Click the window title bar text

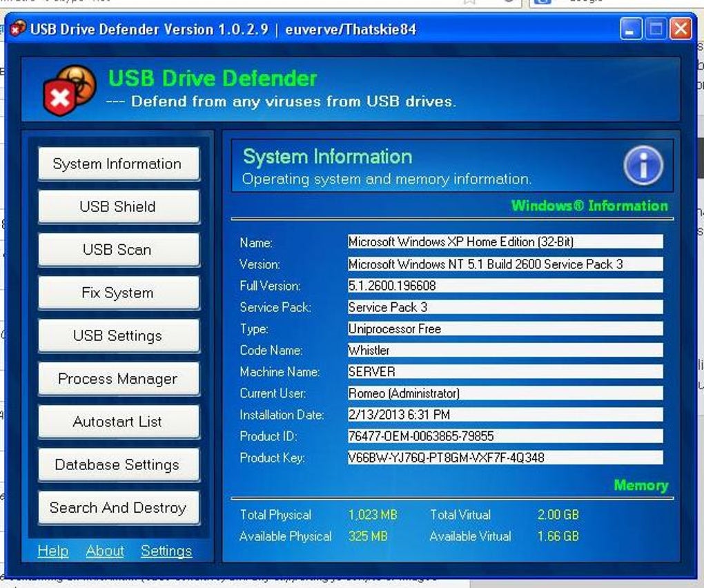point(223,29)
